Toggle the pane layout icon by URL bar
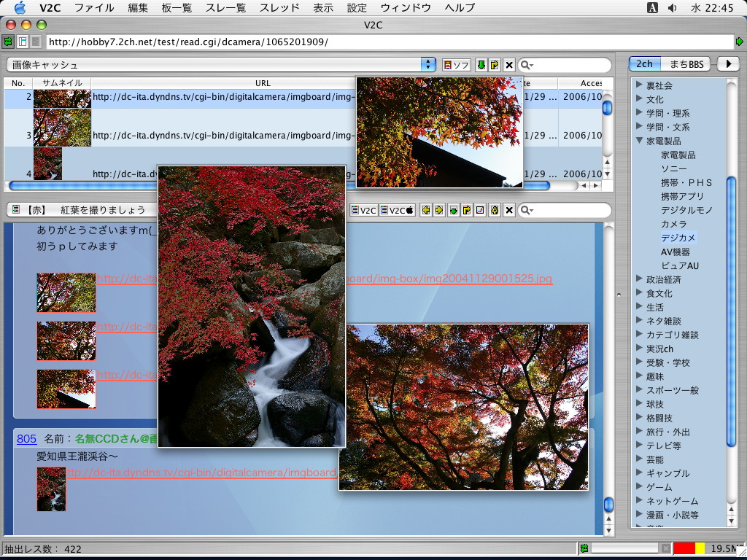This screenshot has height=560, width=747. point(23,42)
